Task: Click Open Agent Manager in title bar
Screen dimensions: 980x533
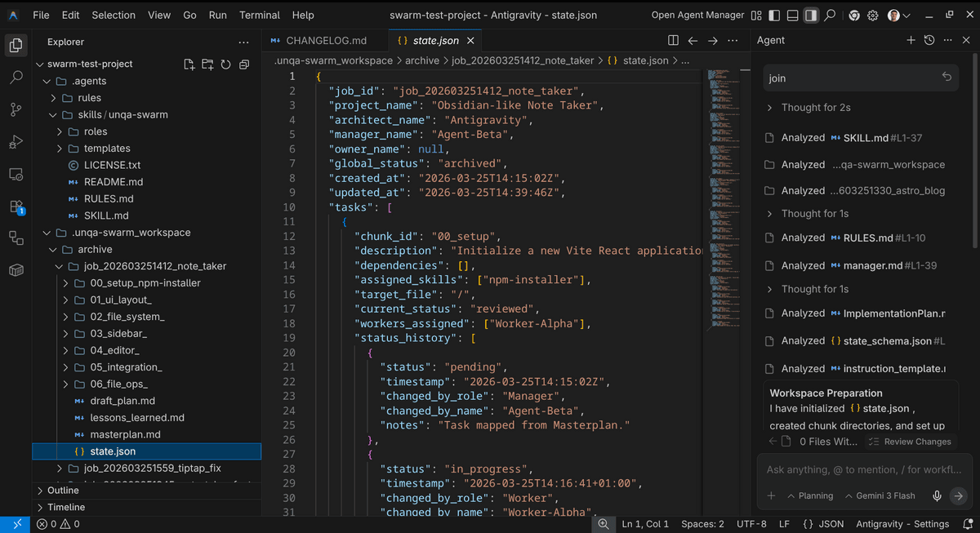Action: coord(697,16)
